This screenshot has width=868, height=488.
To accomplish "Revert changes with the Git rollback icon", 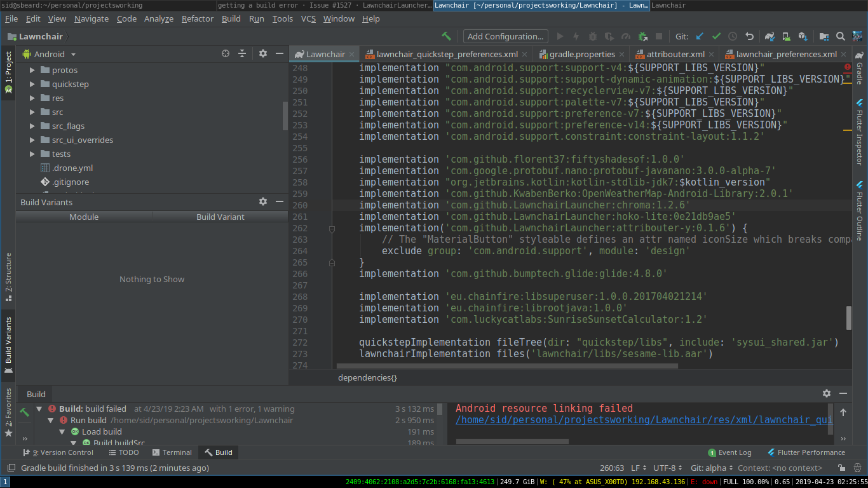I will (750, 36).
